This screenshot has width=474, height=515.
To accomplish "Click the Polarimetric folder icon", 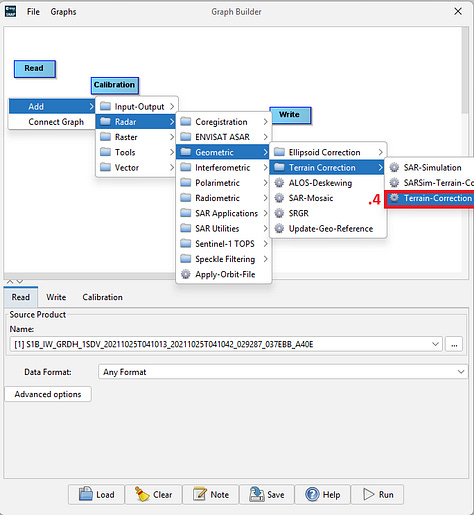I will point(186,183).
